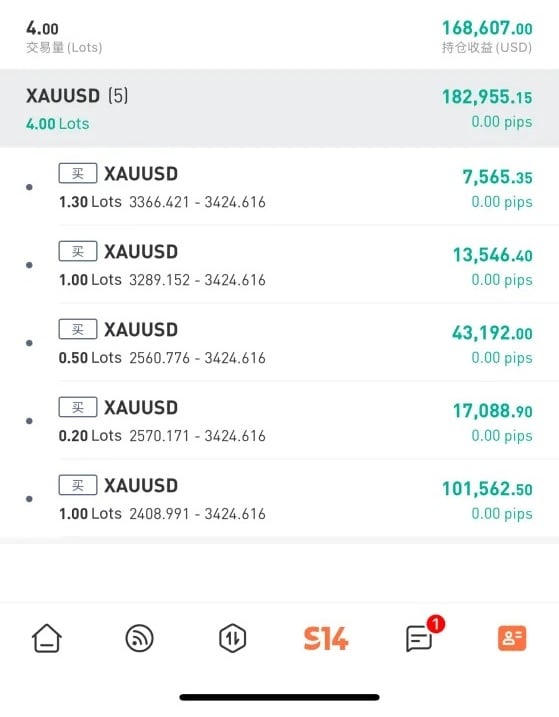559x717 pixels.
Task: Select the bullet dot of 3366.421 order
Action: pos(29,187)
